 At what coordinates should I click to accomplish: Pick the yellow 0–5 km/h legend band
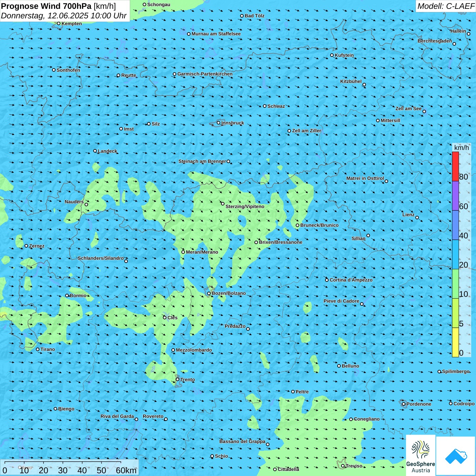point(455,342)
